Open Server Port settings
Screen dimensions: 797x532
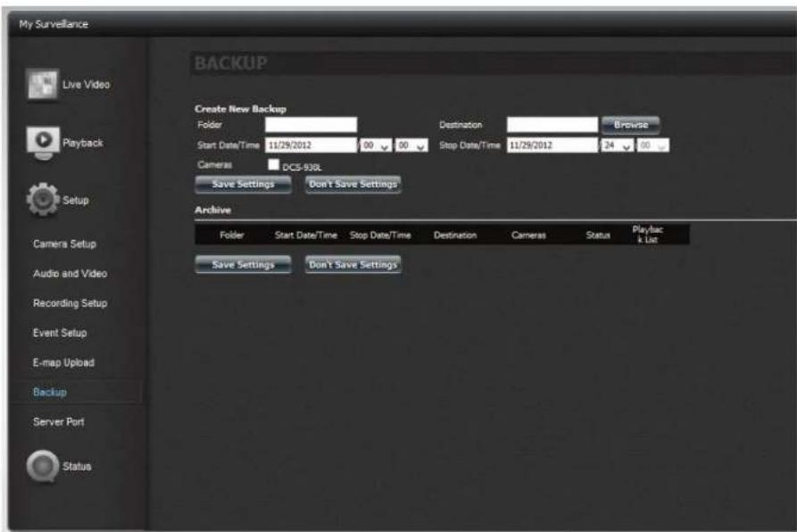coord(58,421)
